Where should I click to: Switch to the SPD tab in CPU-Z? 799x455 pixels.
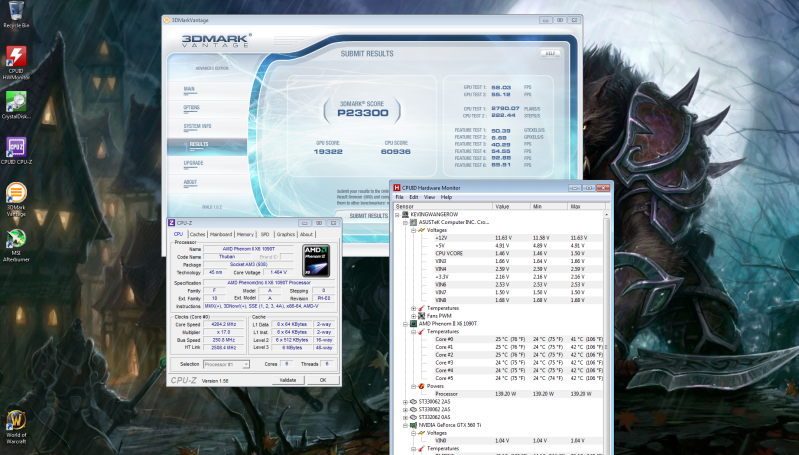pos(265,234)
